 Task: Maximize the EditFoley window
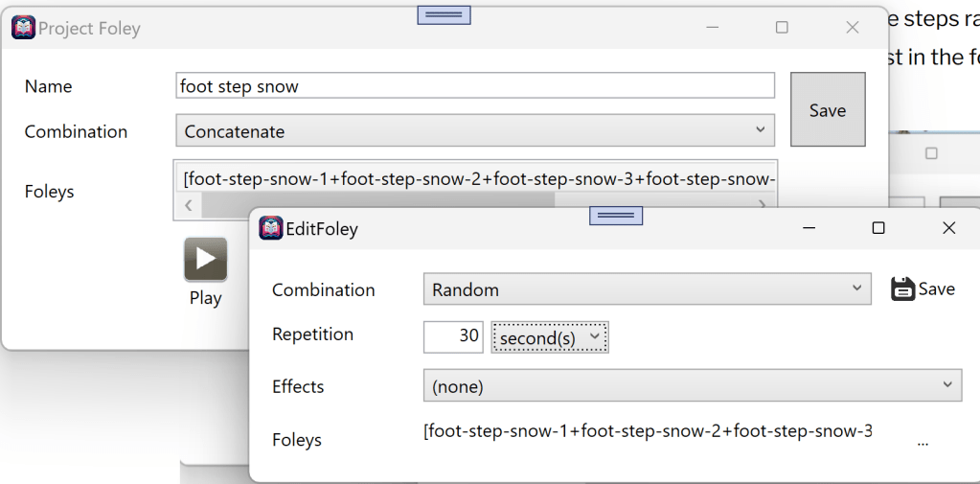point(877,228)
